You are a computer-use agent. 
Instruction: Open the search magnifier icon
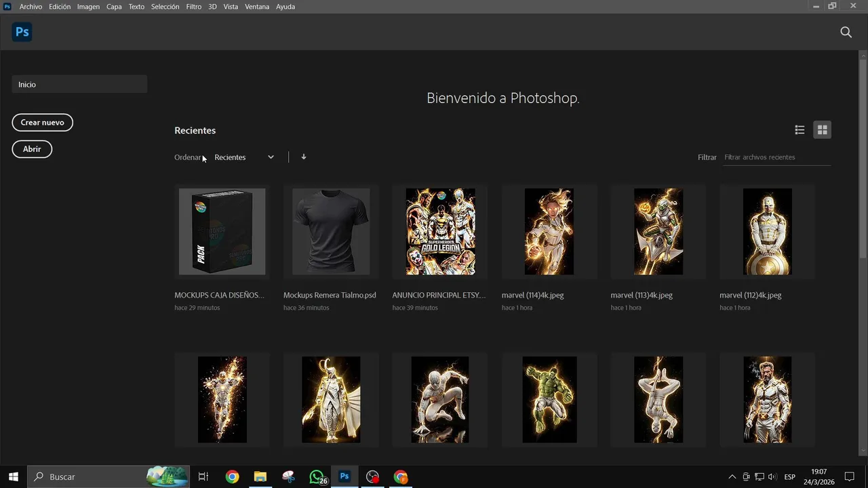[846, 32]
